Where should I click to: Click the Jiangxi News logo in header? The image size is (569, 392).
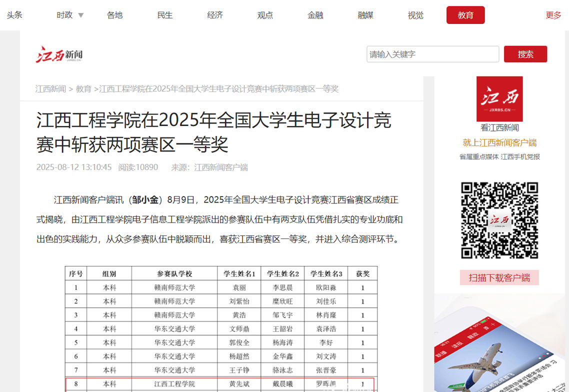(x=59, y=54)
